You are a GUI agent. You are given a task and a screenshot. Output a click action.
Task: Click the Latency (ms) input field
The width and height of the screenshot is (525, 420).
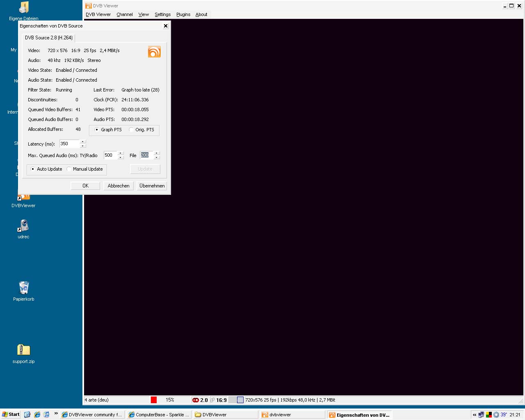coord(69,144)
